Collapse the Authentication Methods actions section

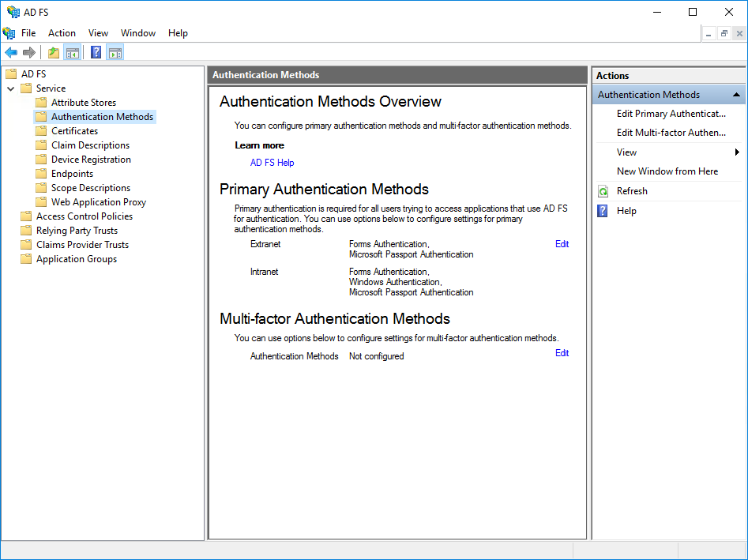coord(736,95)
